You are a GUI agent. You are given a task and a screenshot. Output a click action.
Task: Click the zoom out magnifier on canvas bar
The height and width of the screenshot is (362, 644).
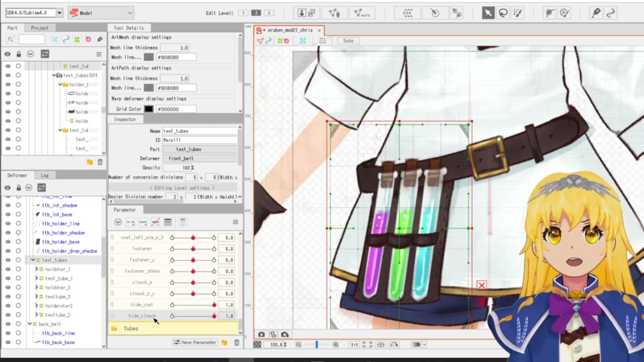[x=298, y=344]
